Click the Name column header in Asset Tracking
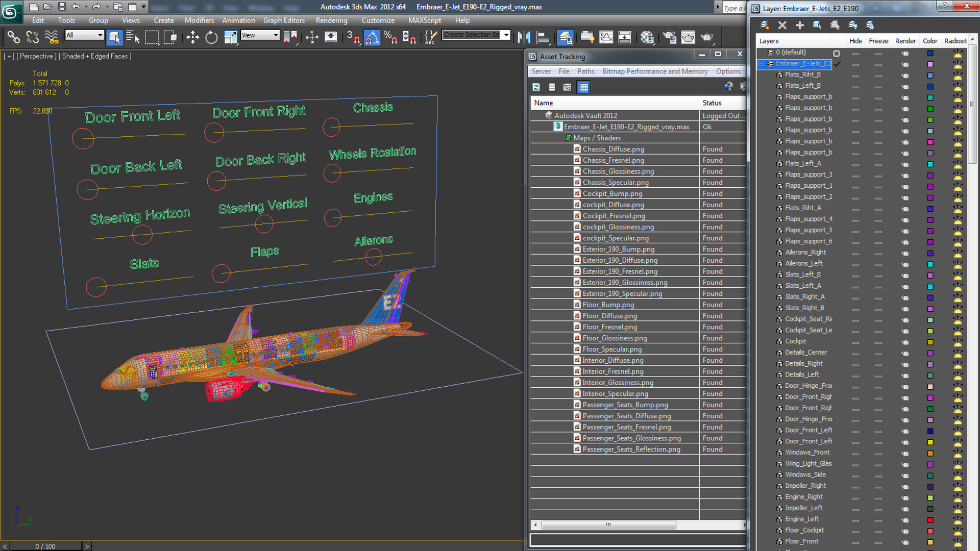 (x=615, y=103)
